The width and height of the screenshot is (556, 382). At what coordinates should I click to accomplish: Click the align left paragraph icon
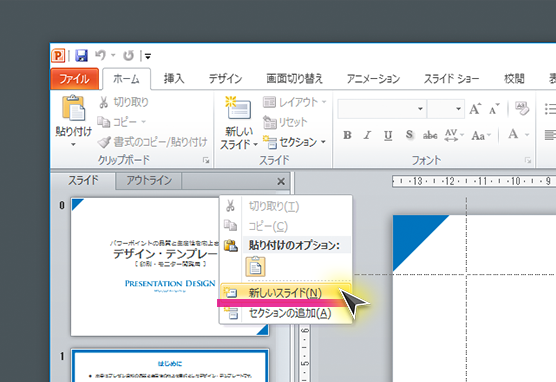[550, 135]
